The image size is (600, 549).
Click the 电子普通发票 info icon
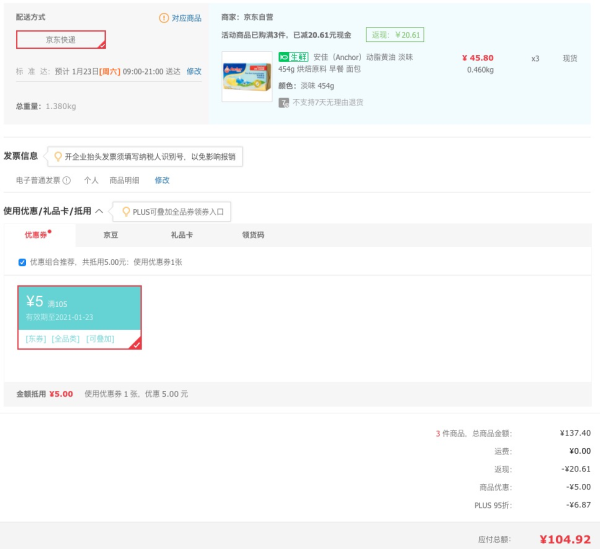pyautogui.click(x=67, y=180)
